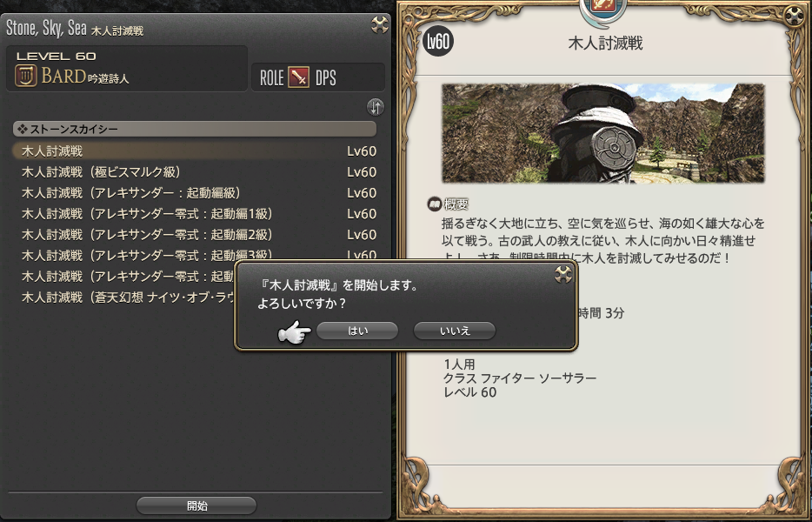Select 木人討滅戦（アレキサンダー：起動編級）entry
The width and height of the screenshot is (812, 522).
195,193
